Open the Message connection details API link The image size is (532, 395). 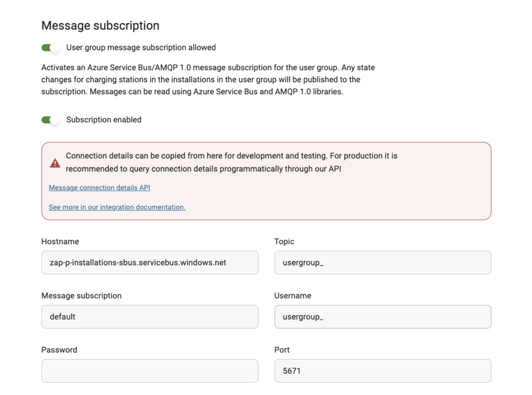99,188
